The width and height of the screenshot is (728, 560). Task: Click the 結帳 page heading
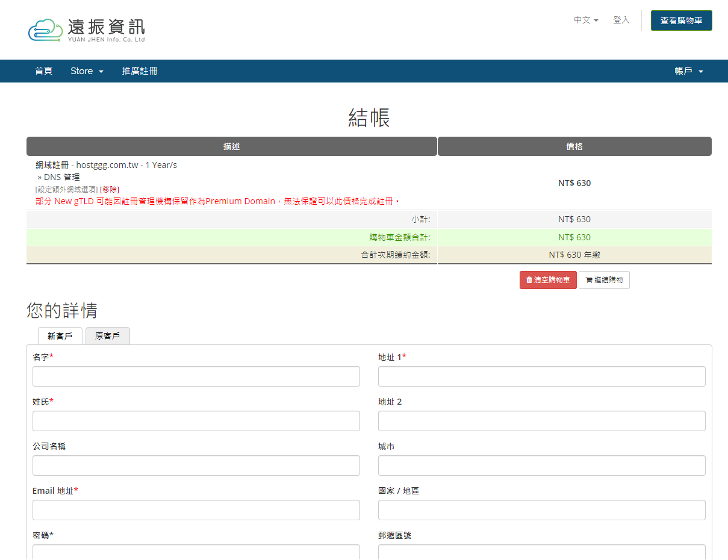[369, 118]
